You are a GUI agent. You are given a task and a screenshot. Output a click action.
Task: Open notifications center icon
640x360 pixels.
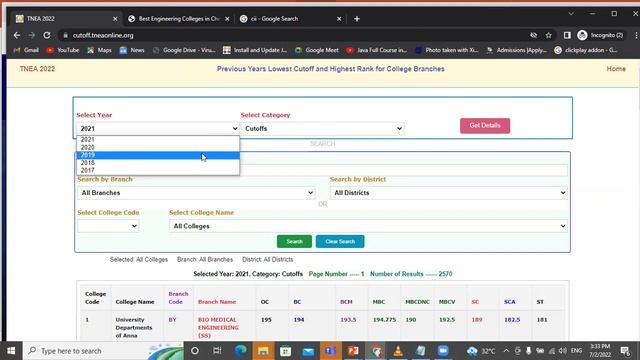(625, 351)
